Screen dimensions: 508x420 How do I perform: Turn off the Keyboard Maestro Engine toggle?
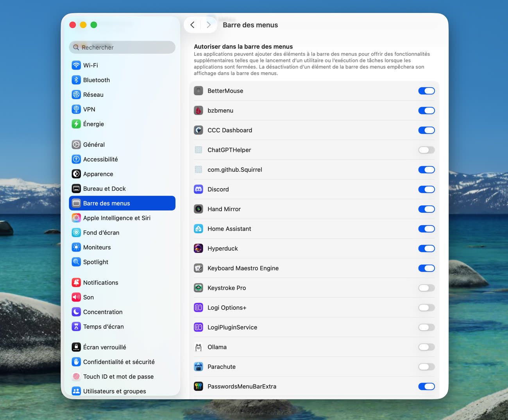(426, 268)
